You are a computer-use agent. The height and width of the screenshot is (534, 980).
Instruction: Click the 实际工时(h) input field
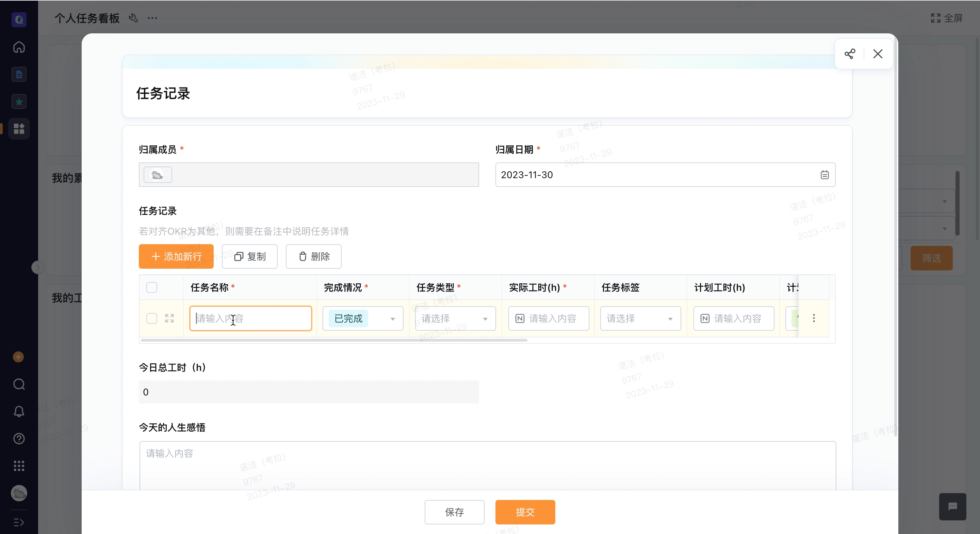[549, 318]
